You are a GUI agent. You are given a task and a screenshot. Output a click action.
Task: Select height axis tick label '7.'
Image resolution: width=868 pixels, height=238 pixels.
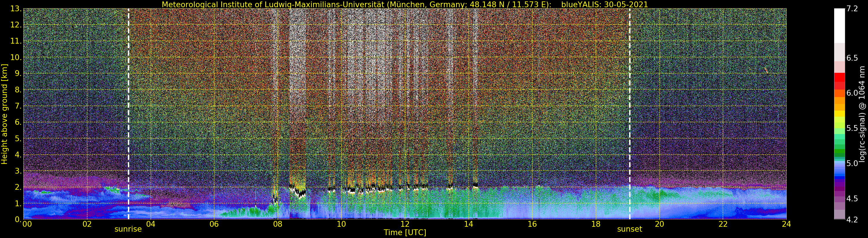click(18, 106)
